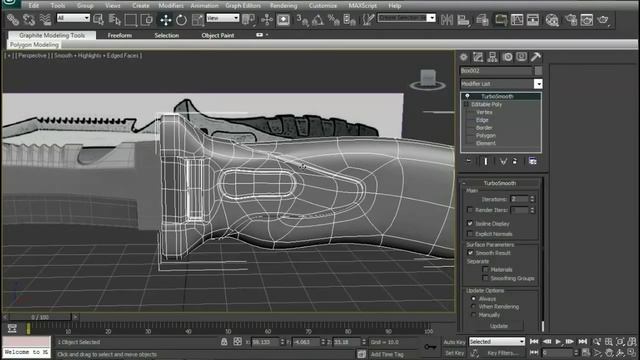Click Bind to Space Warp icon
The width and height of the screenshot is (640, 360).
pyautogui.click(x=45, y=19)
